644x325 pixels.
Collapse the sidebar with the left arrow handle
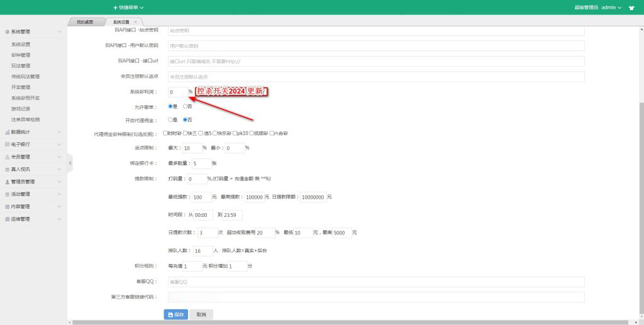click(x=70, y=163)
